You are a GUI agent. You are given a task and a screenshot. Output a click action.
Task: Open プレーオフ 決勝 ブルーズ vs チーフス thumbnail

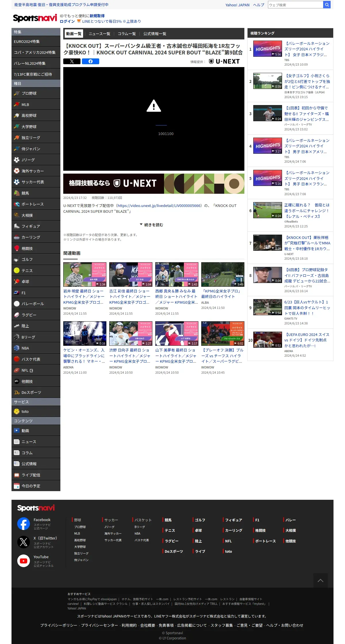pyautogui.click(x=223, y=333)
